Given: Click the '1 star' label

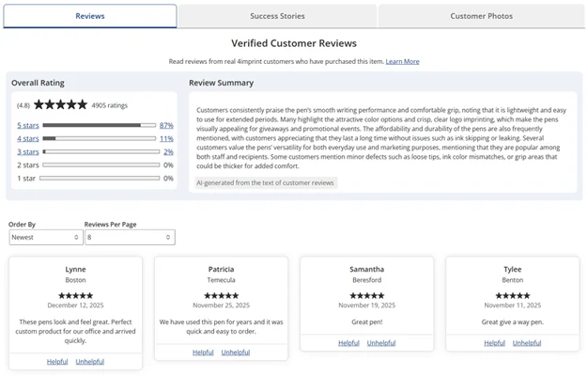Looking at the screenshot, I should 26,179.
